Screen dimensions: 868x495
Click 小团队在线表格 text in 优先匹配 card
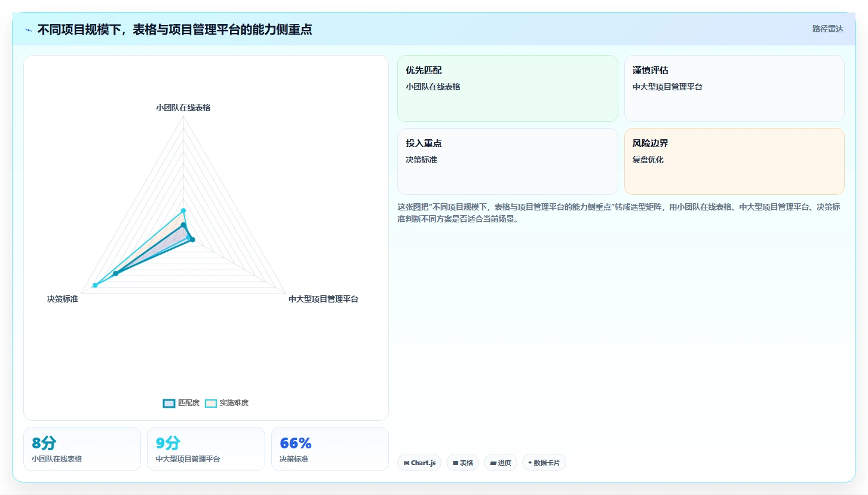[433, 87]
